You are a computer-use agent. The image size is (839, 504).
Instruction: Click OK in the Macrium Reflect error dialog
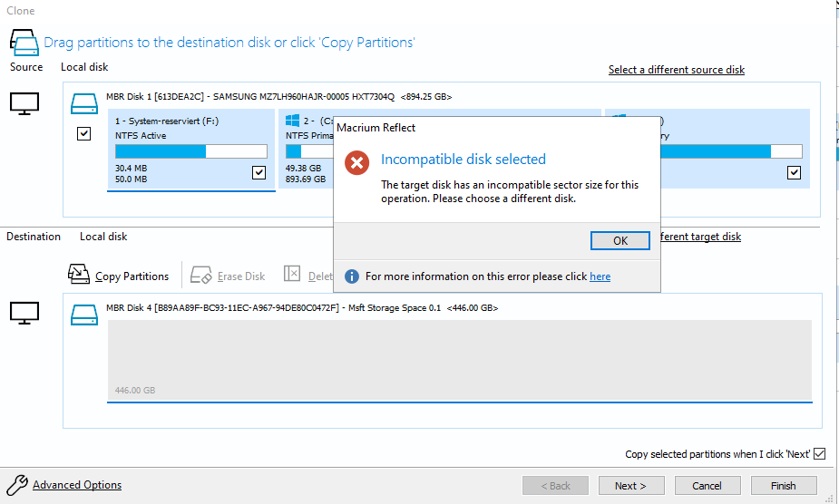(620, 241)
